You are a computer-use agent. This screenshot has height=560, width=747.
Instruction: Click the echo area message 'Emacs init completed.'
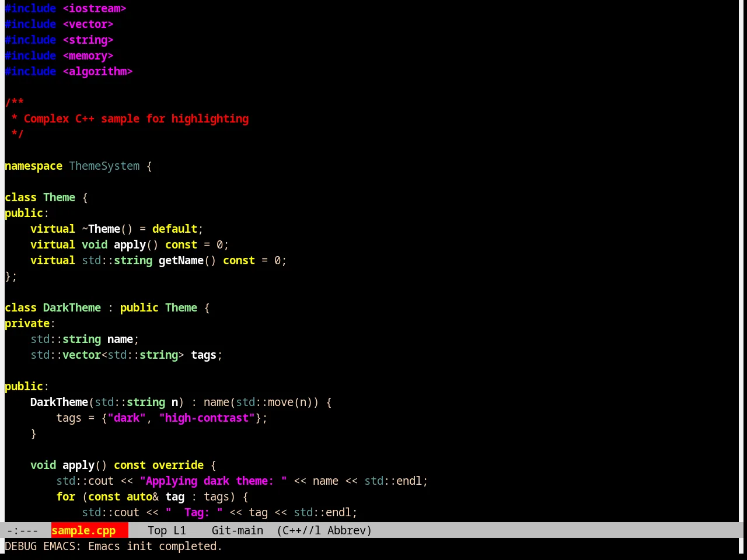[x=155, y=546]
